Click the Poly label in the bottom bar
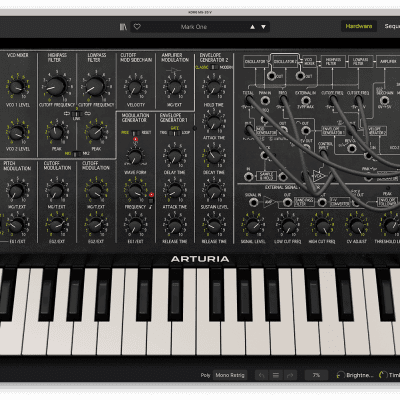The height and width of the screenshot is (400, 400). pos(205,375)
